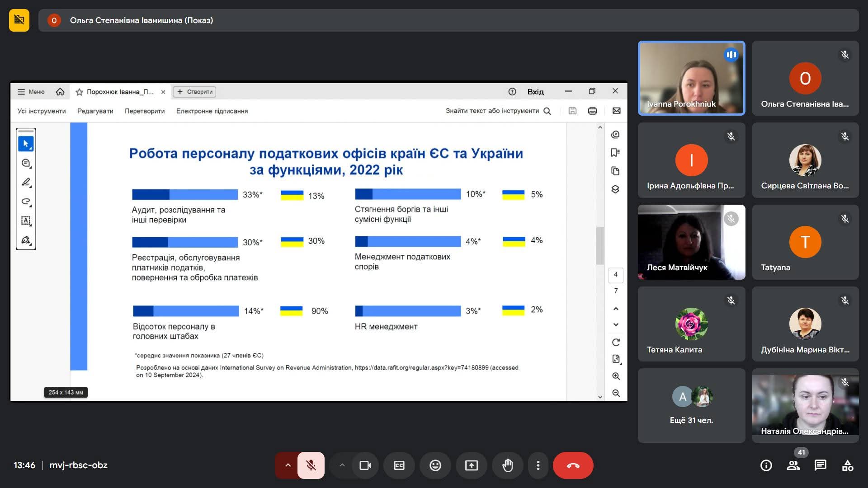Click Леся Матвійчук video tile
This screenshot has width=868, height=488.
691,242
